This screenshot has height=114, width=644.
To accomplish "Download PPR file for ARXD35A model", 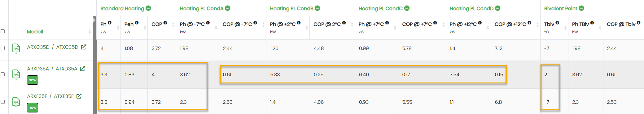I will tap(16, 75).
